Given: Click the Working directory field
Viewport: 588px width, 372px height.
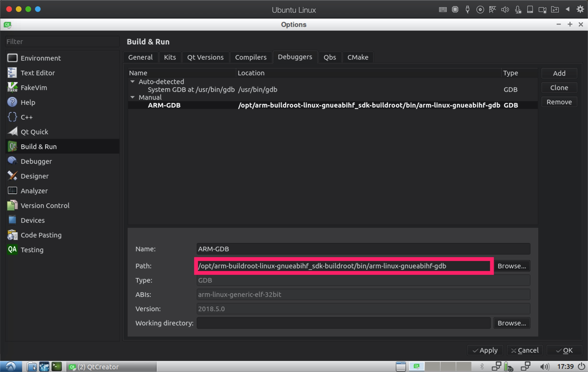Looking at the screenshot, I should point(344,323).
